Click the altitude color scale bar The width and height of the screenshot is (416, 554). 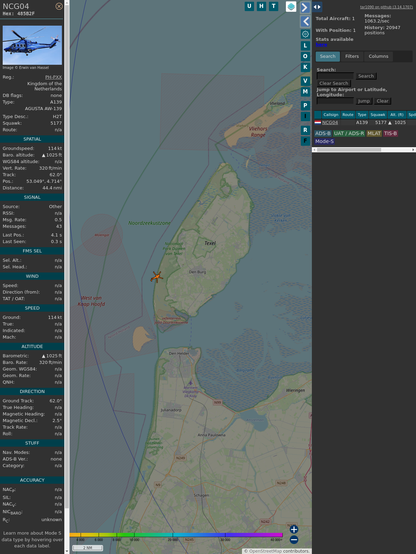[176, 535]
